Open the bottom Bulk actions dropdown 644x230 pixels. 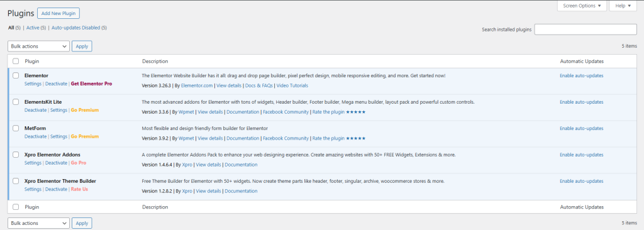pos(38,223)
